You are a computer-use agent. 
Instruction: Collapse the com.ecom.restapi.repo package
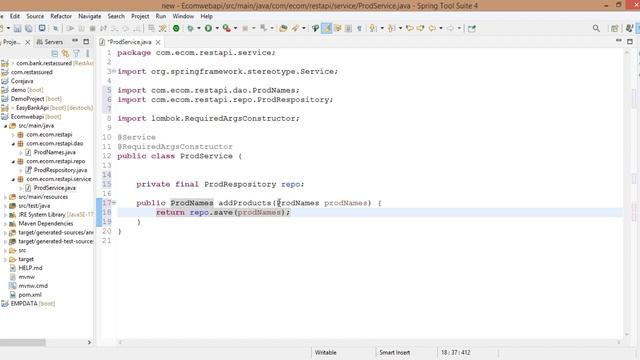click(13, 162)
